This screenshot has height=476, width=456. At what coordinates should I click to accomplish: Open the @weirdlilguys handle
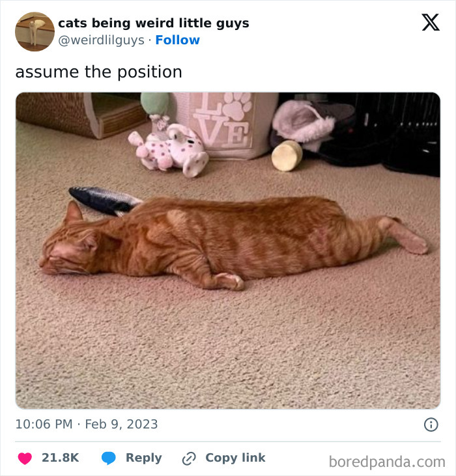(x=101, y=40)
